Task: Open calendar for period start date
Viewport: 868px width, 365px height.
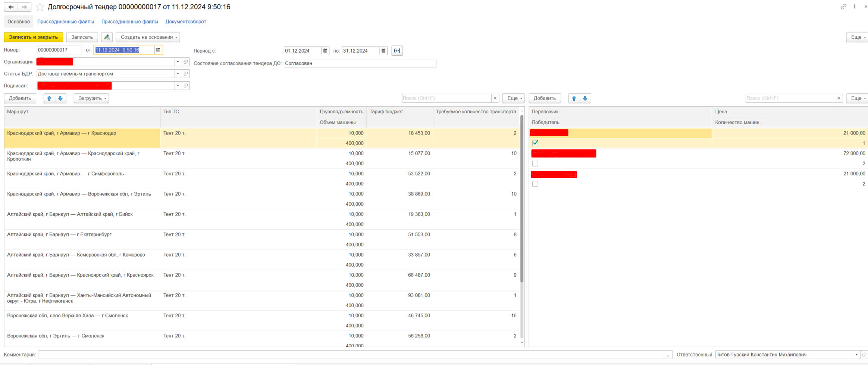Action: 325,51
